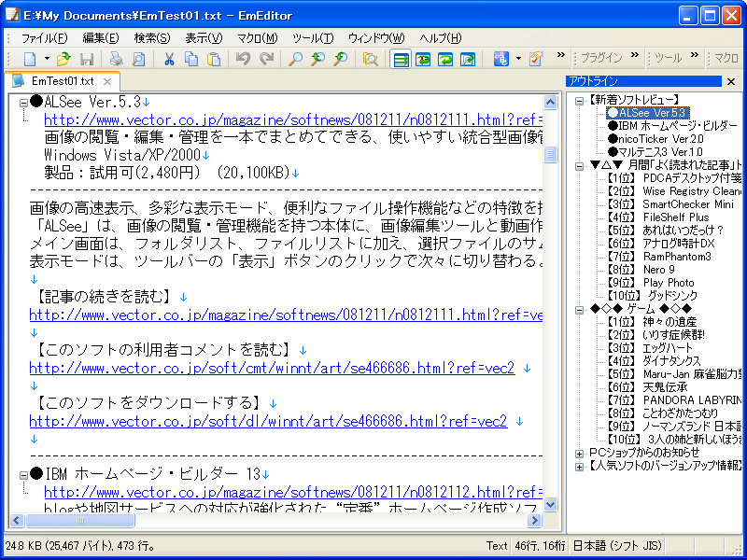747x560 pixels.
Task: Collapse the 【新着ソフトレビュー】 outline node
Action: (x=579, y=101)
